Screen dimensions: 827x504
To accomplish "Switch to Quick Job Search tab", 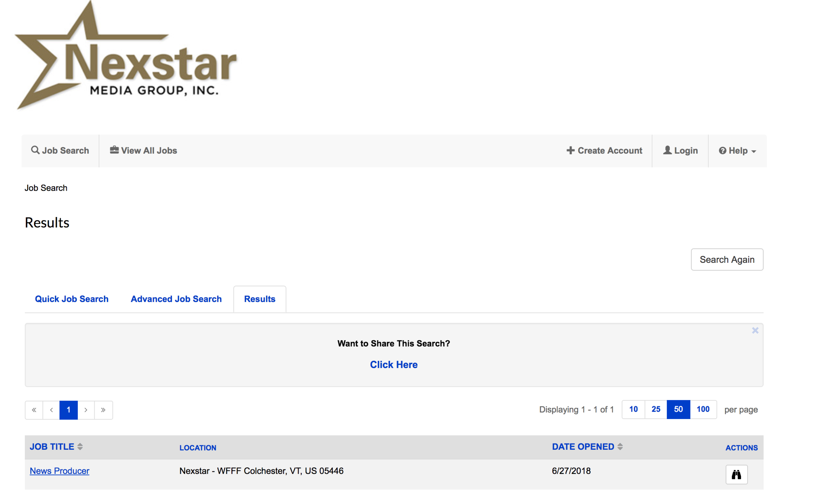I will pos(71,299).
